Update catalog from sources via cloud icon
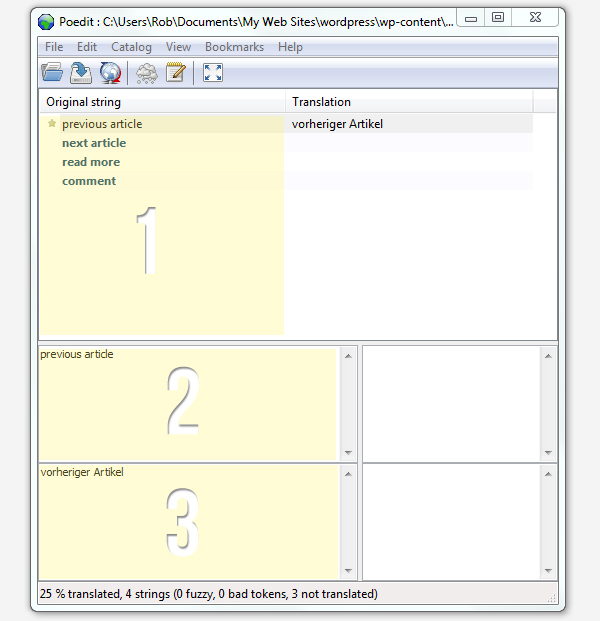Image resolution: width=600 pixels, height=621 pixels. point(147,73)
